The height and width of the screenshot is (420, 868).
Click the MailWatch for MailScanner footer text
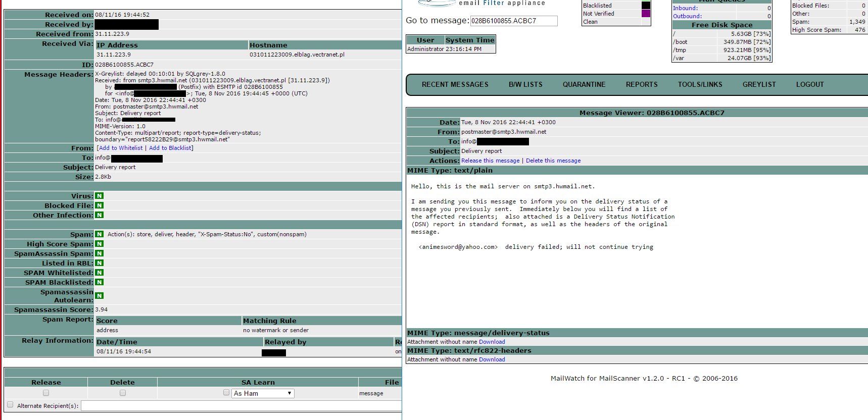644,378
